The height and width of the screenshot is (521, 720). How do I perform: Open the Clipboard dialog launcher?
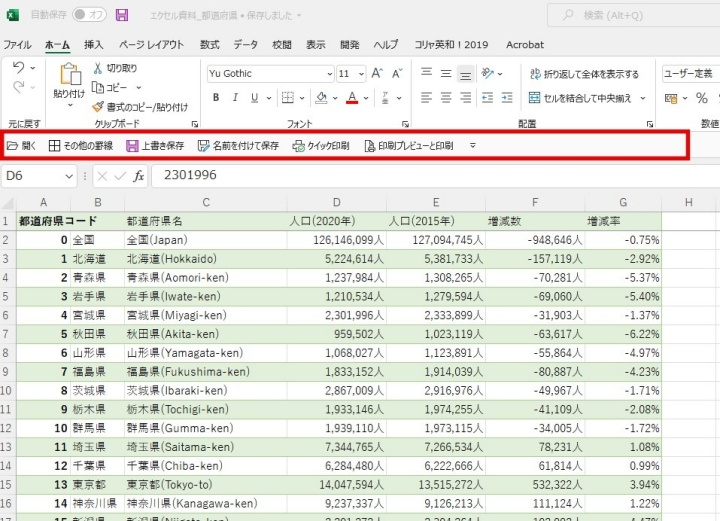(x=195, y=124)
